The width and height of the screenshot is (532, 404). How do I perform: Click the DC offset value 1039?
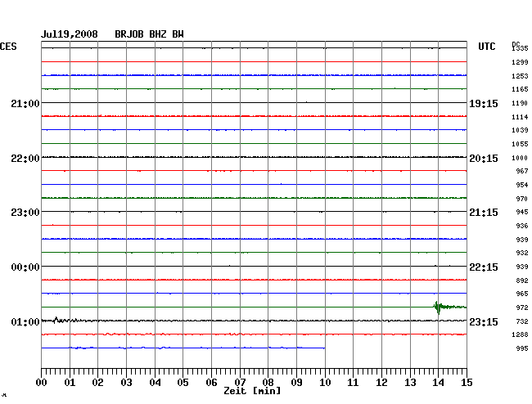pyautogui.click(x=520, y=130)
